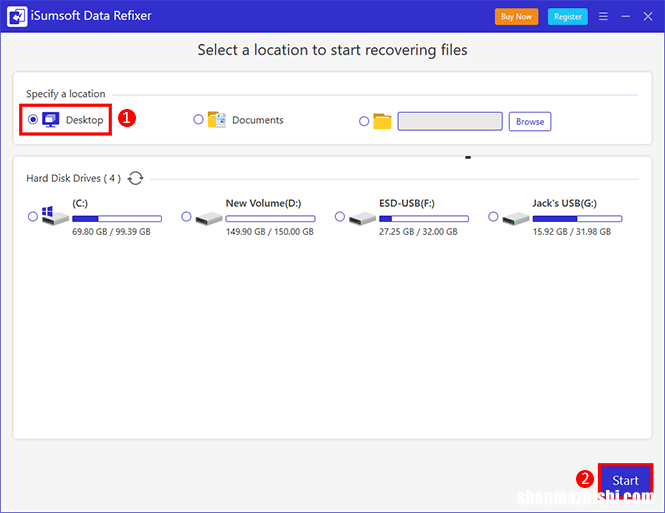Click the Desktop monitor icon
This screenshot has width=665, height=513.
(x=51, y=120)
